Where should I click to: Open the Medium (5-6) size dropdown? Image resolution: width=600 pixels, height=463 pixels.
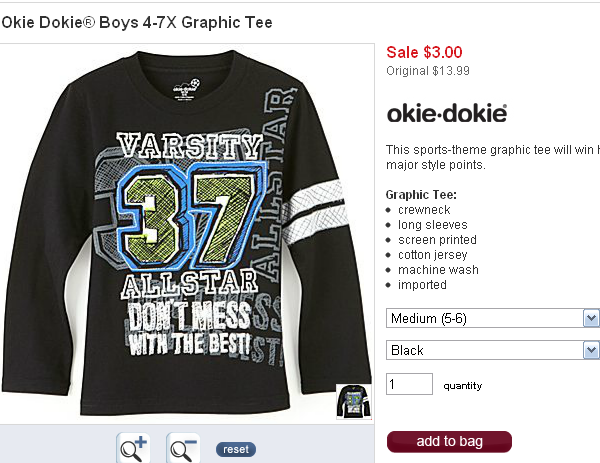[x=492, y=318]
